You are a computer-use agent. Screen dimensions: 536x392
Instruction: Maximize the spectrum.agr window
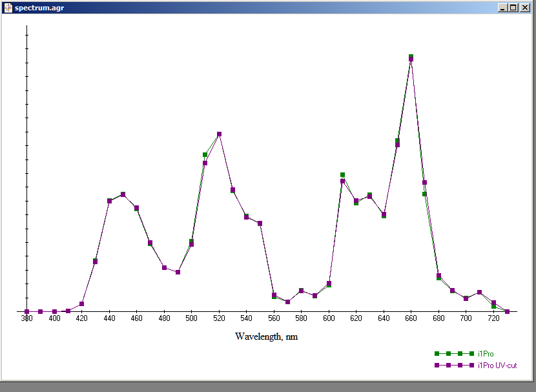[x=513, y=8]
